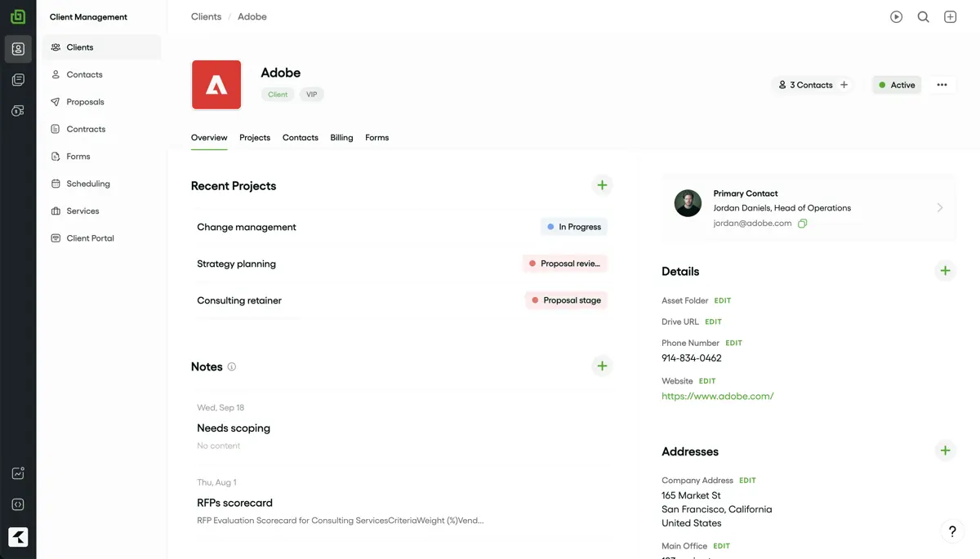Click the Notes info icon
Screen dimensions: 980x559
[x=232, y=367]
